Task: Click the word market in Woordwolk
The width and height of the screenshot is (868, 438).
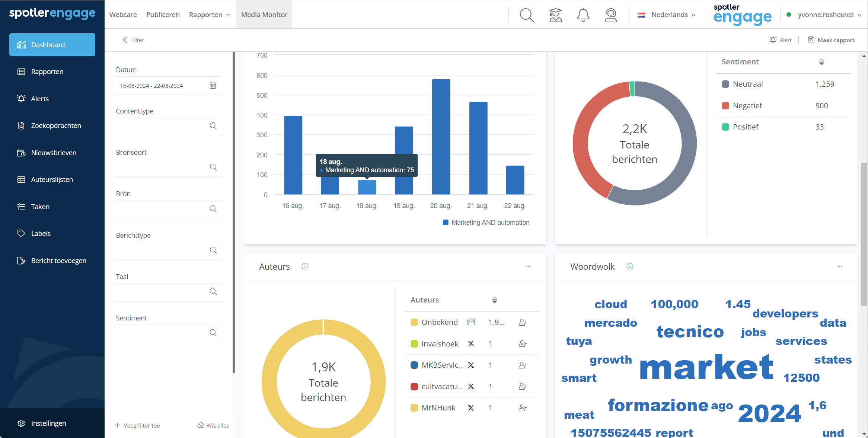Action: point(706,367)
